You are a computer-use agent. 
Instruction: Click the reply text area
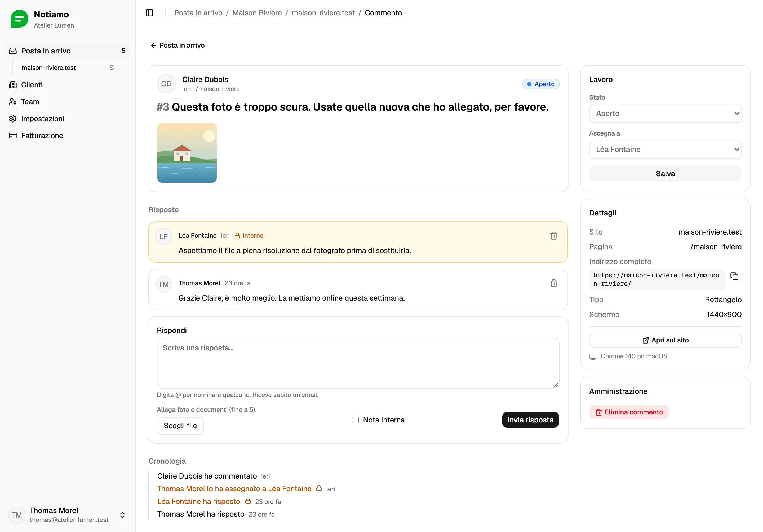(x=358, y=363)
